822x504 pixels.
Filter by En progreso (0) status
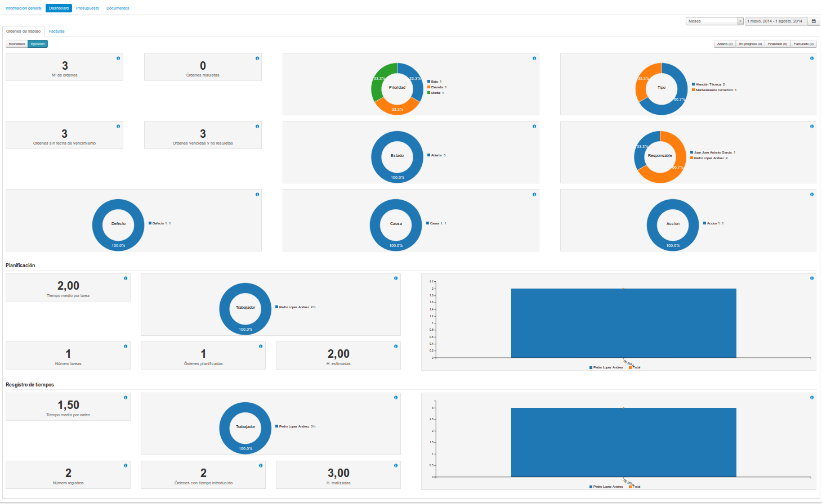pos(750,44)
